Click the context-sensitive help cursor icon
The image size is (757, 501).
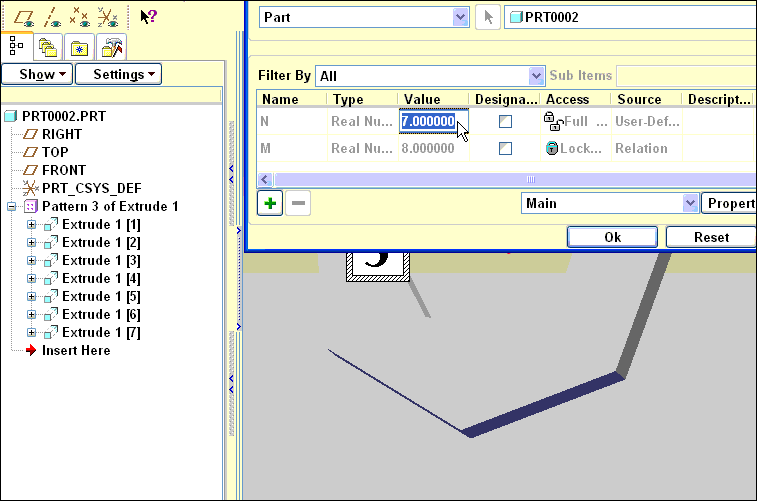click(x=148, y=16)
